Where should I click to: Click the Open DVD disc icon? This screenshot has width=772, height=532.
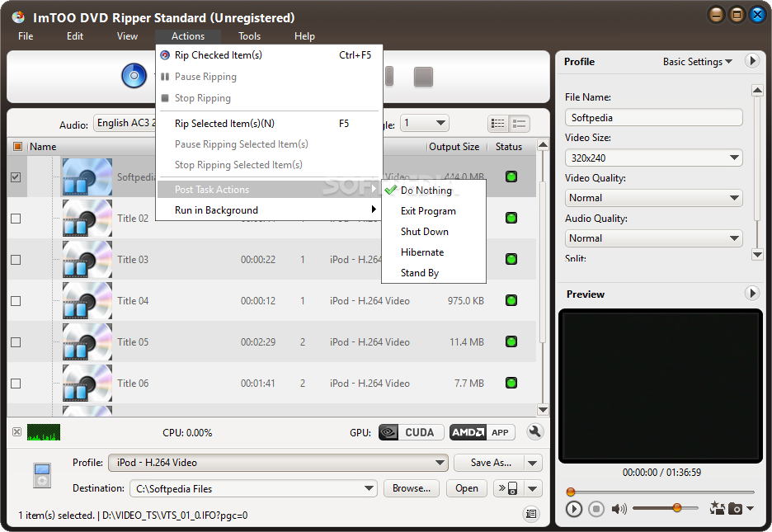coord(134,76)
